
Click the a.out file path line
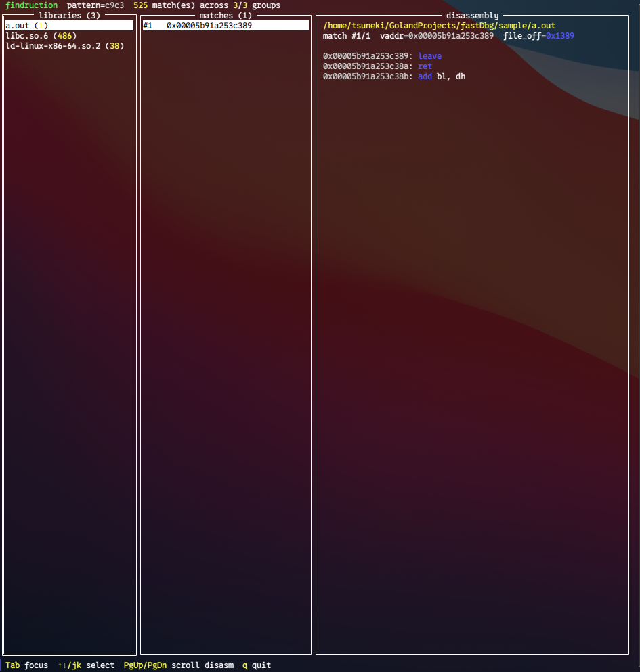pos(439,26)
